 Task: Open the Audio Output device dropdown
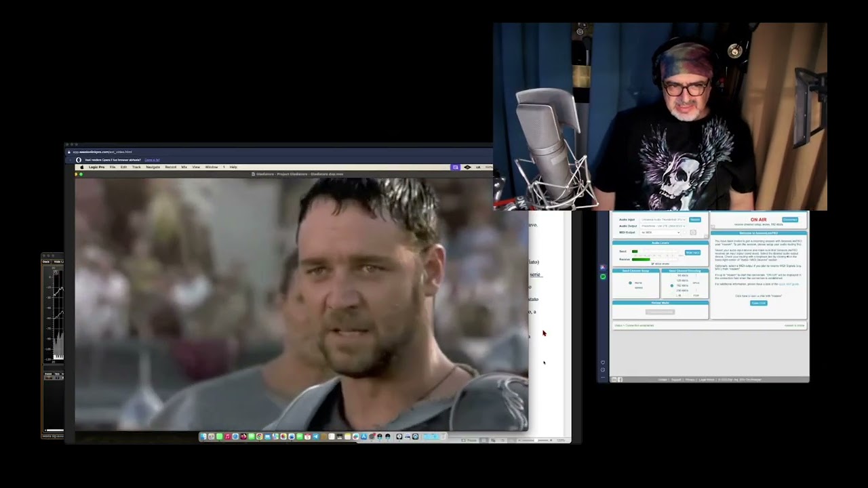tap(663, 226)
